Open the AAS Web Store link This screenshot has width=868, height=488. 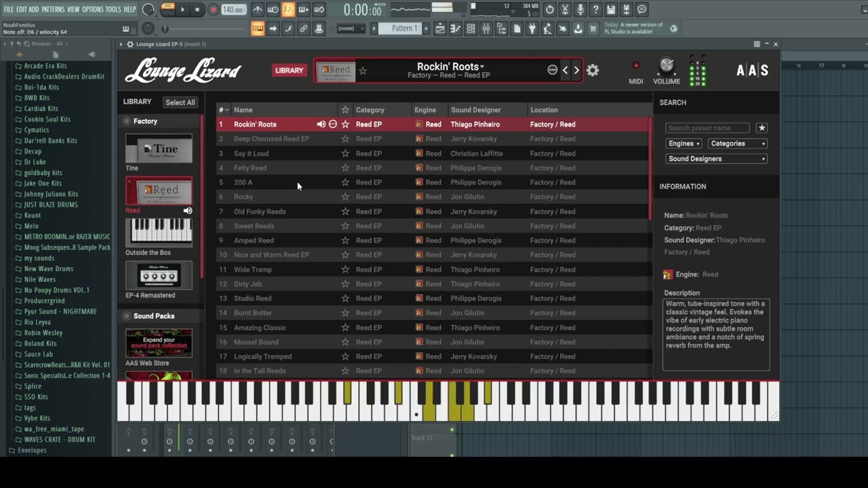159,343
